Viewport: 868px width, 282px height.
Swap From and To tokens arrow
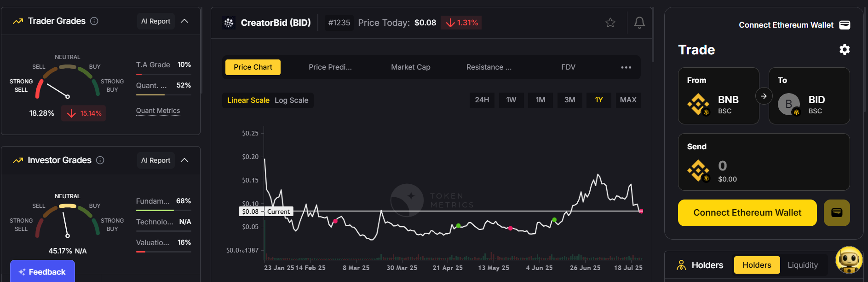pyautogui.click(x=764, y=96)
